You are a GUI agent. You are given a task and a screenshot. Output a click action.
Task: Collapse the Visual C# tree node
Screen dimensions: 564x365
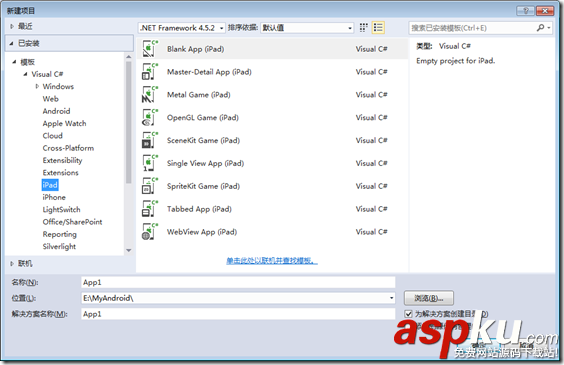point(25,74)
